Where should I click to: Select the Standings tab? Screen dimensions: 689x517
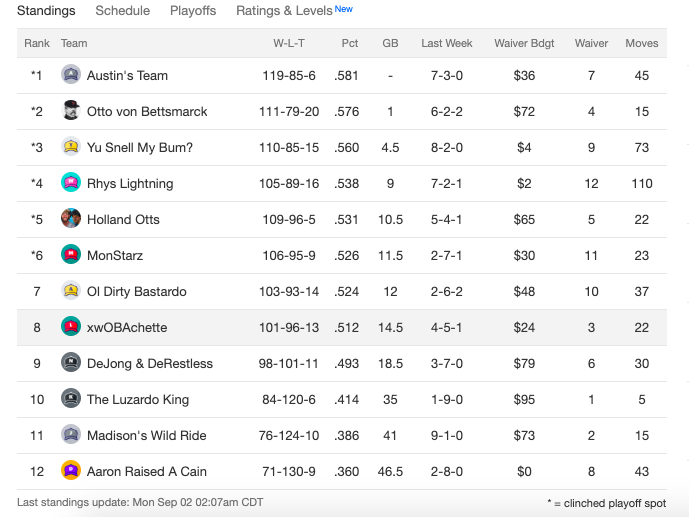[46, 11]
